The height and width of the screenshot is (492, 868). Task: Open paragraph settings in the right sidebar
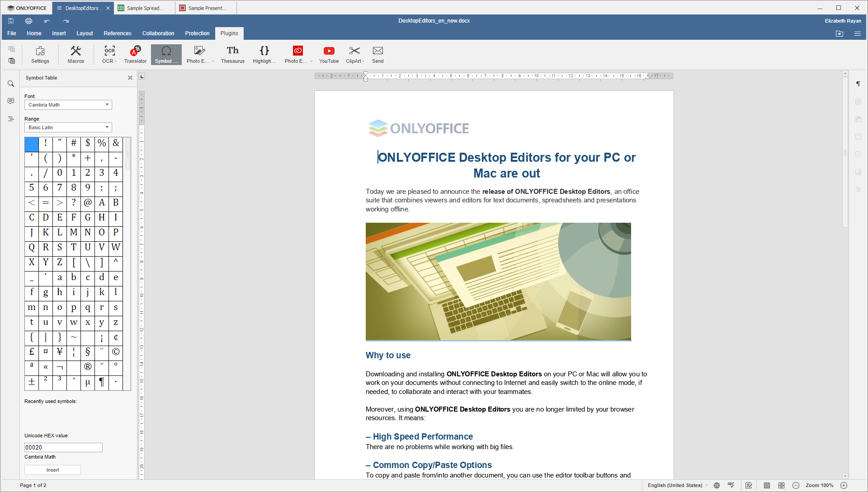click(x=858, y=84)
